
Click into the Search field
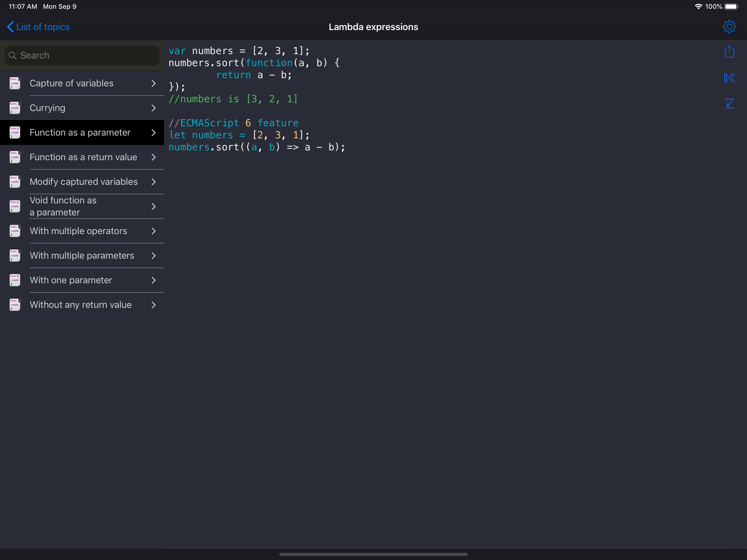[x=86, y=56]
